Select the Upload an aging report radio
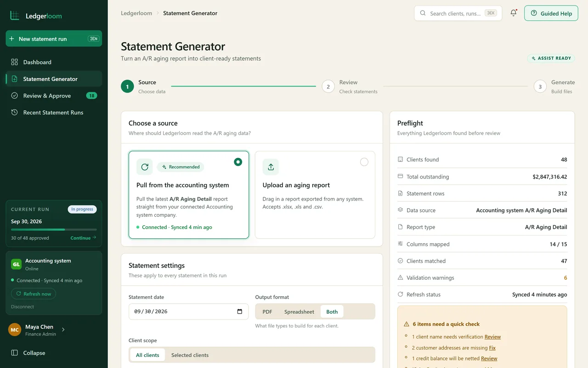Screen dimensions: 588x368 364,162
